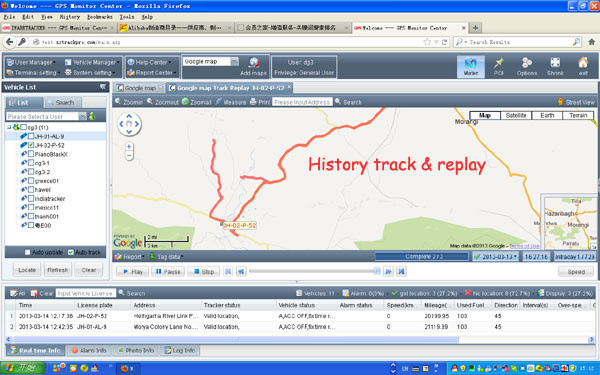
Task: Activate the Measure tool
Action: (x=231, y=102)
